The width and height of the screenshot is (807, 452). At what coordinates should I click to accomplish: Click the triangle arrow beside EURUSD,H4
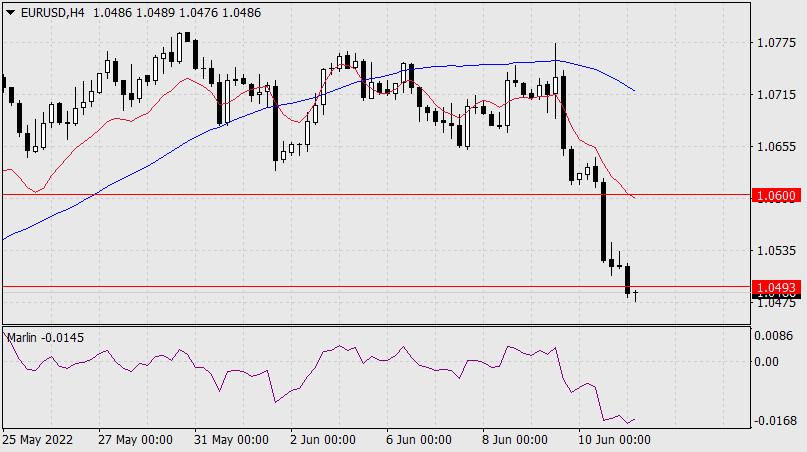(x=10, y=13)
